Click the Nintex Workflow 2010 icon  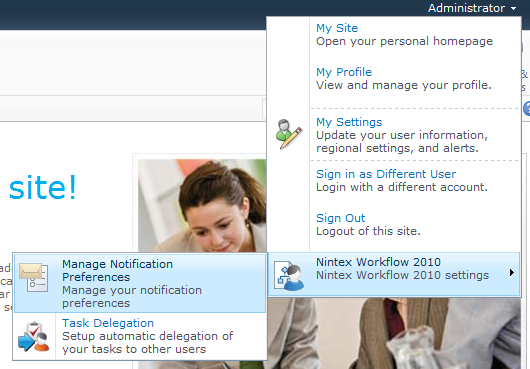(289, 275)
